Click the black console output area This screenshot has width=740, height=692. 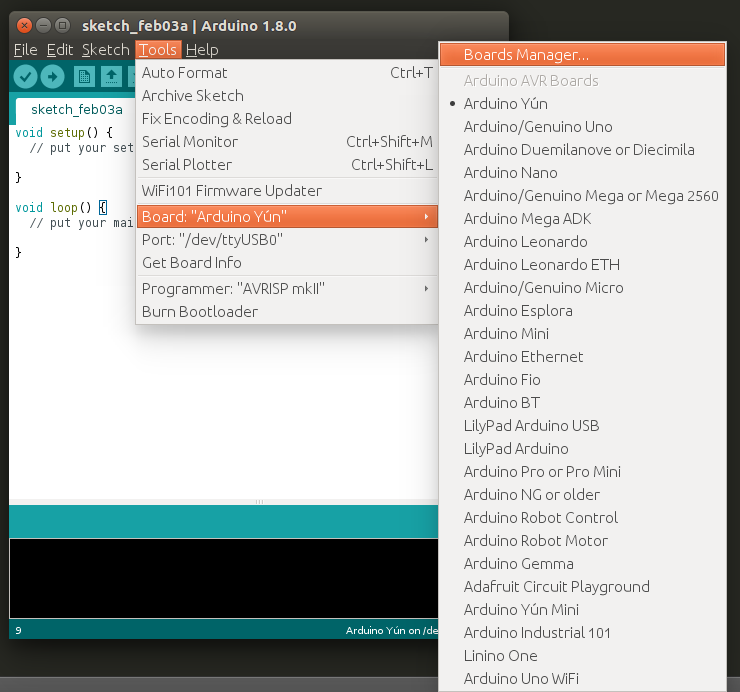[224, 578]
